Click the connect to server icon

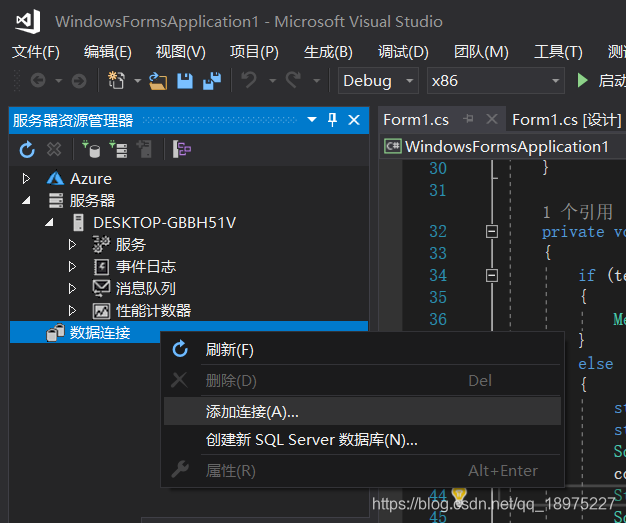click(x=118, y=149)
